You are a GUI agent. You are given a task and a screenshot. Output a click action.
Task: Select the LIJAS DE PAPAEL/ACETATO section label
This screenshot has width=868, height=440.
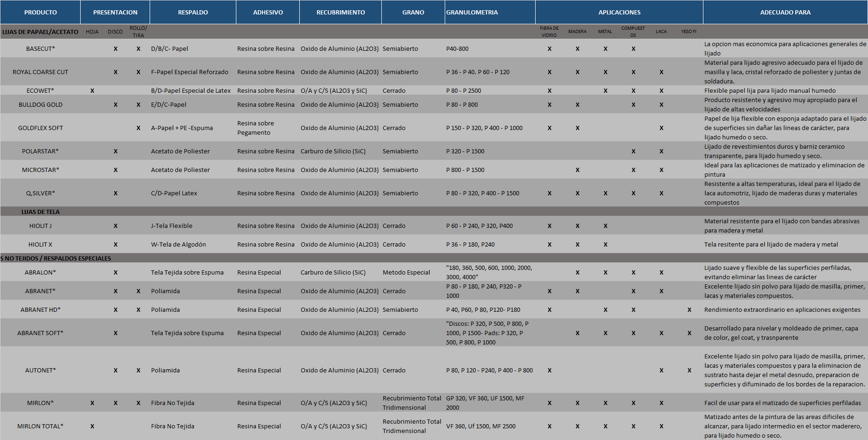pos(41,32)
